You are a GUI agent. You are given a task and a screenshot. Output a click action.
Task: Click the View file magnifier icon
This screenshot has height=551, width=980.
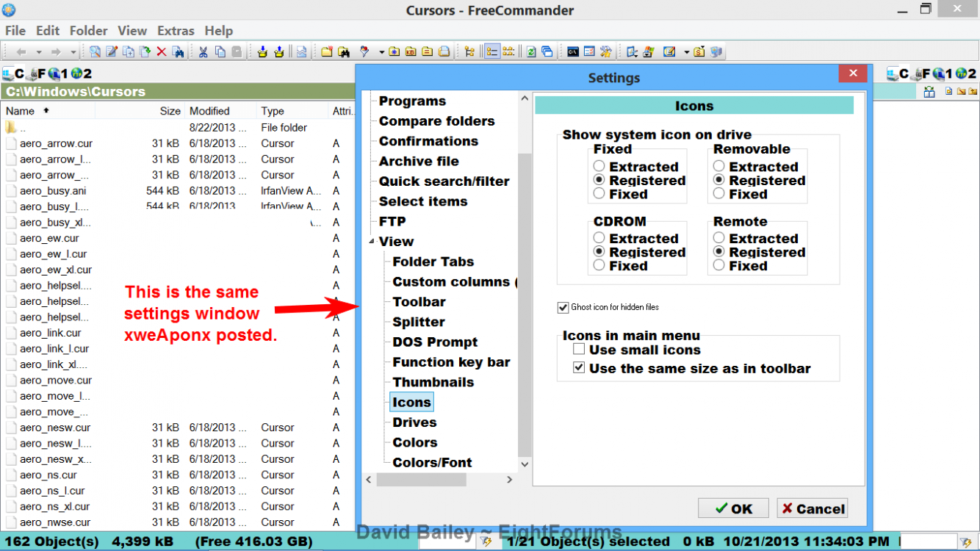(95, 52)
